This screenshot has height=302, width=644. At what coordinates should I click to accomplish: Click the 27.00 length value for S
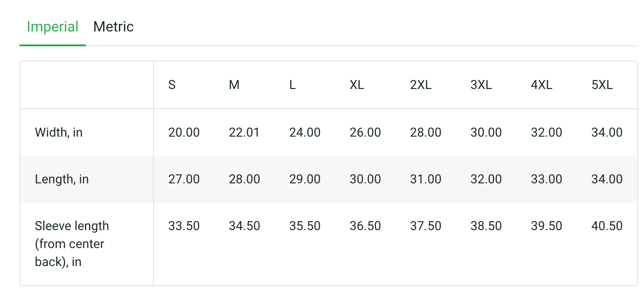tap(184, 179)
